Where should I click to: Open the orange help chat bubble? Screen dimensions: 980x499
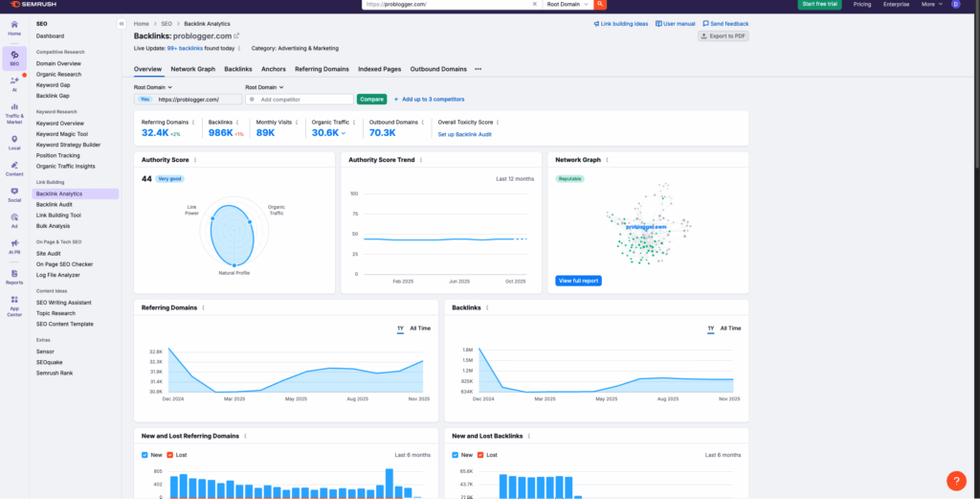tap(956, 480)
